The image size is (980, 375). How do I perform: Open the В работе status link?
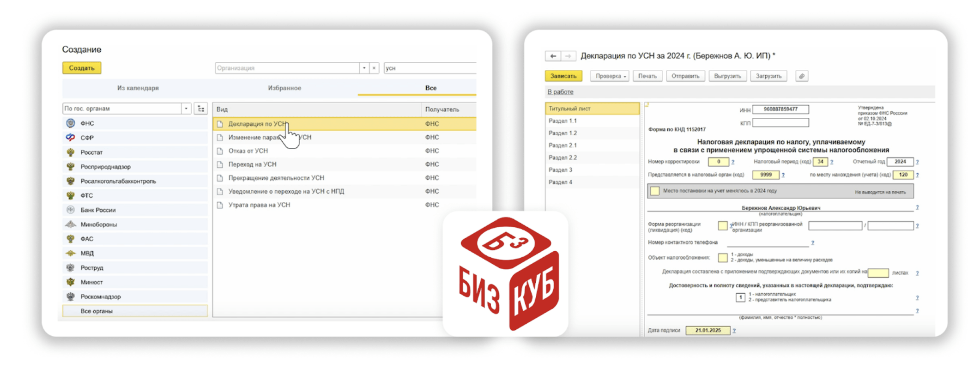560,92
